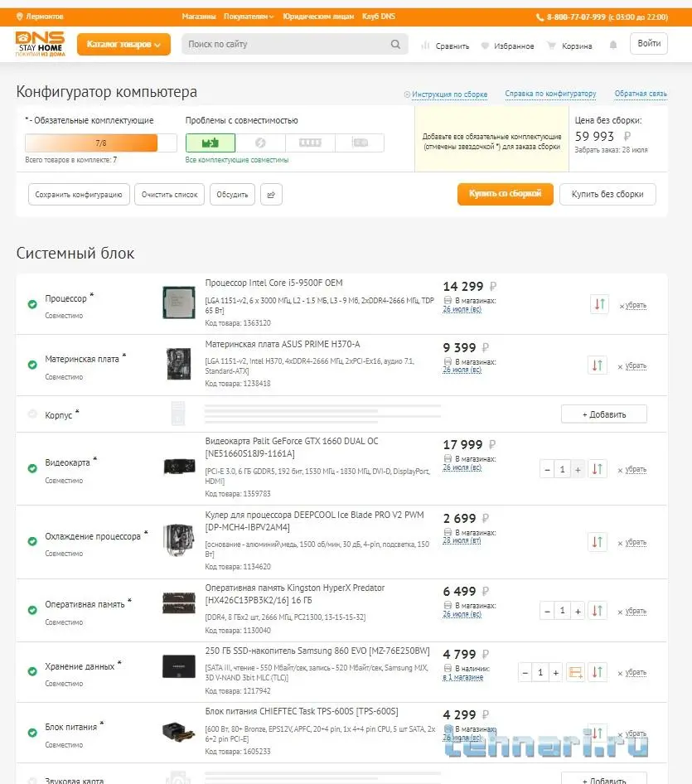Open the Магазины menu item
The image size is (692, 784).
(x=199, y=17)
